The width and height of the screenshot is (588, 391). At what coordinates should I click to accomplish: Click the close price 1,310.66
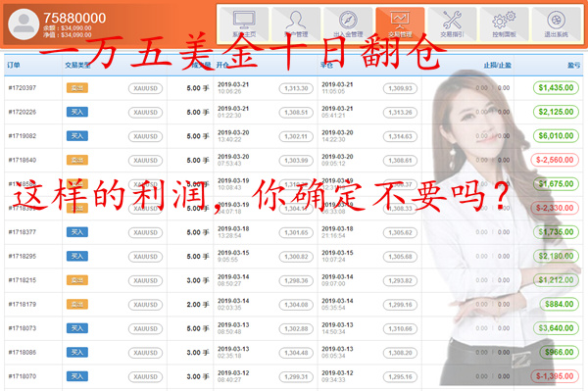coord(400,328)
